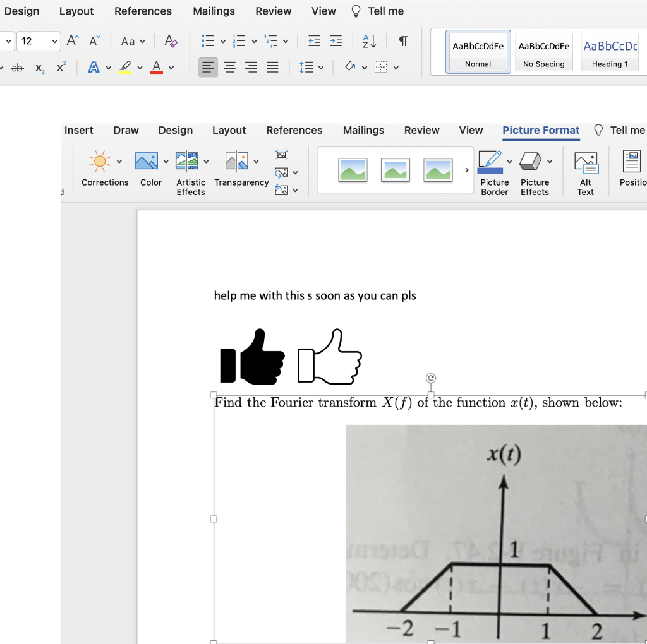Toggle subscript formatting
The image size is (647, 644).
coord(39,67)
